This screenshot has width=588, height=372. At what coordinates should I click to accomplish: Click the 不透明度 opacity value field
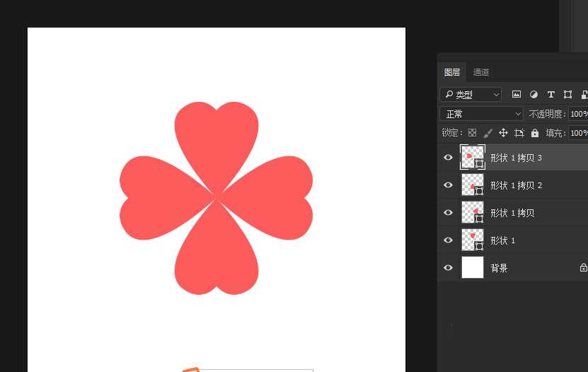point(578,114)
